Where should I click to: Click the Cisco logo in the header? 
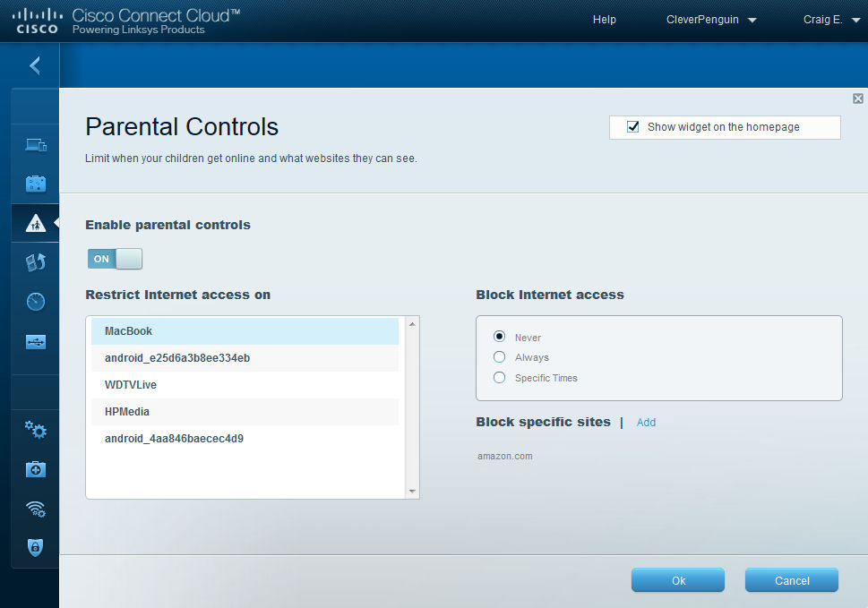click(x=37, y=21)
